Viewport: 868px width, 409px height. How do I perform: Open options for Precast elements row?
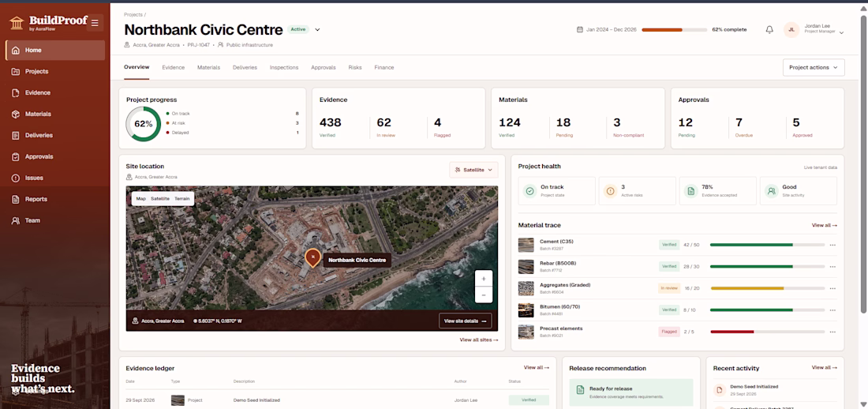(832, 332)
